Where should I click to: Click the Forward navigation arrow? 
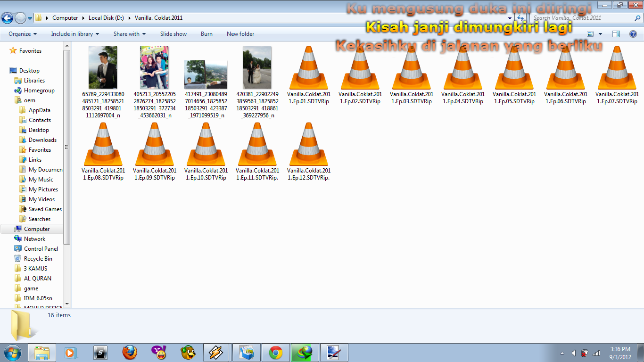20,18
